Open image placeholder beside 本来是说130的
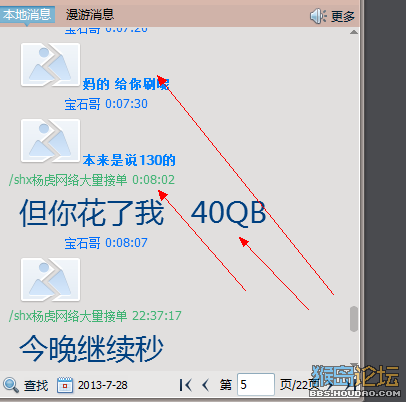This screenshot has height=402, width=406. (50, 141)
